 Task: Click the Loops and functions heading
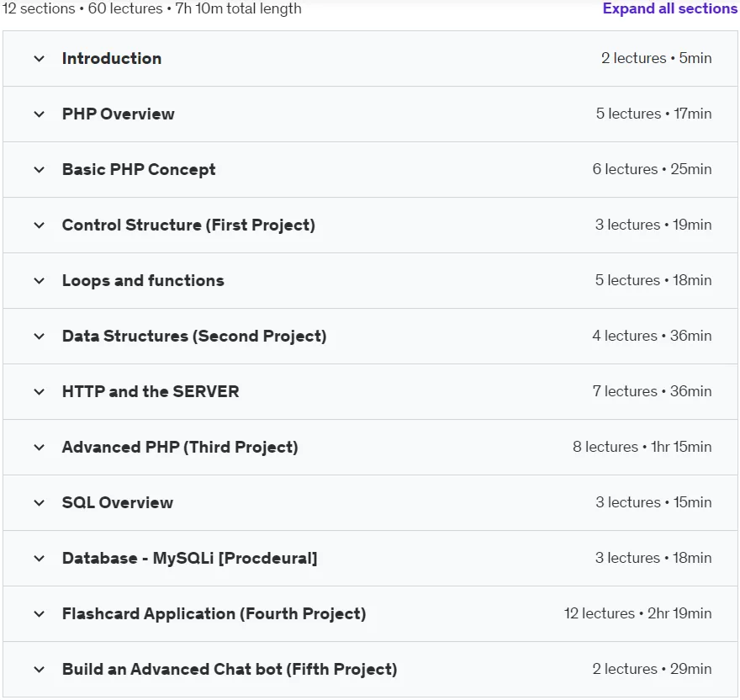[143, 280]
